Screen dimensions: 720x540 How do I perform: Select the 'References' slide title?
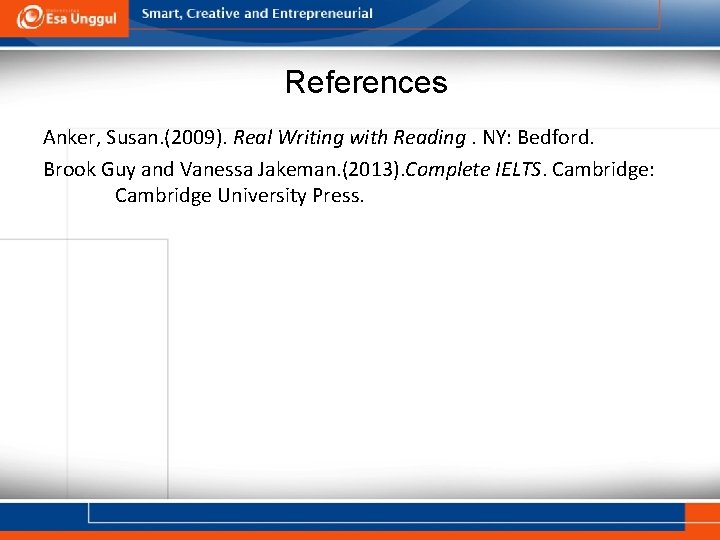[366, 82]
